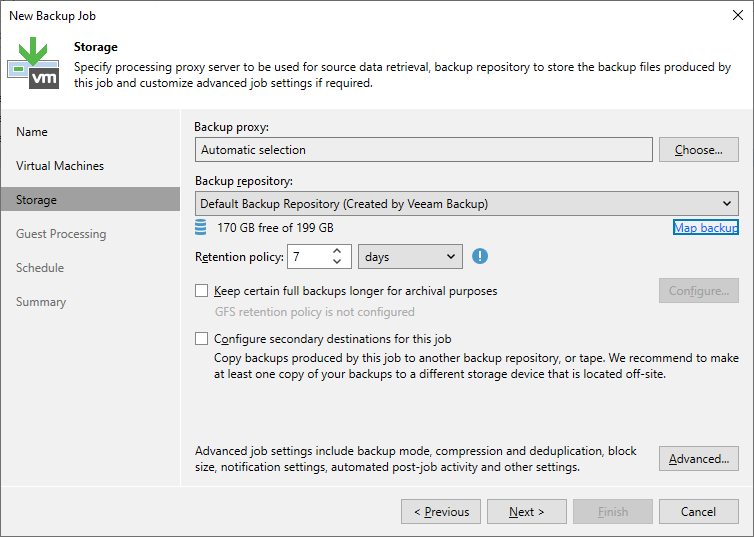754x537 pixels.
Task: Click the blue retention policy info icon
Action: [479, 256]
